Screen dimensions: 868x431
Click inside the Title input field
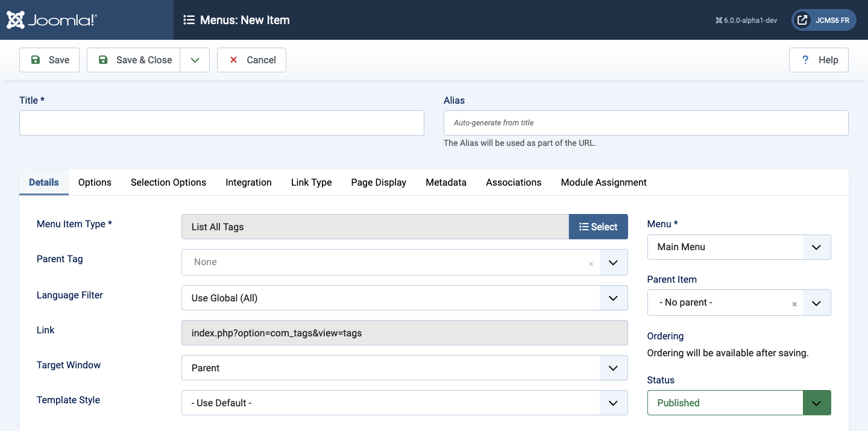coord(221,122)
